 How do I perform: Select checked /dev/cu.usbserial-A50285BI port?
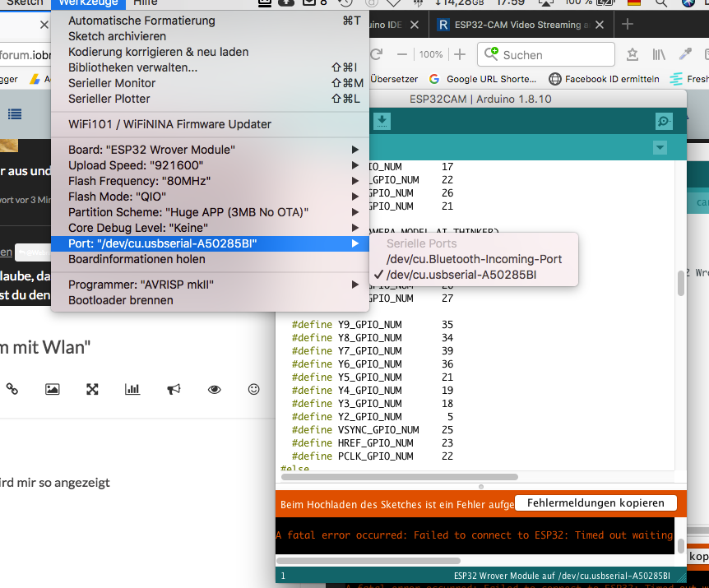point(474,275)
